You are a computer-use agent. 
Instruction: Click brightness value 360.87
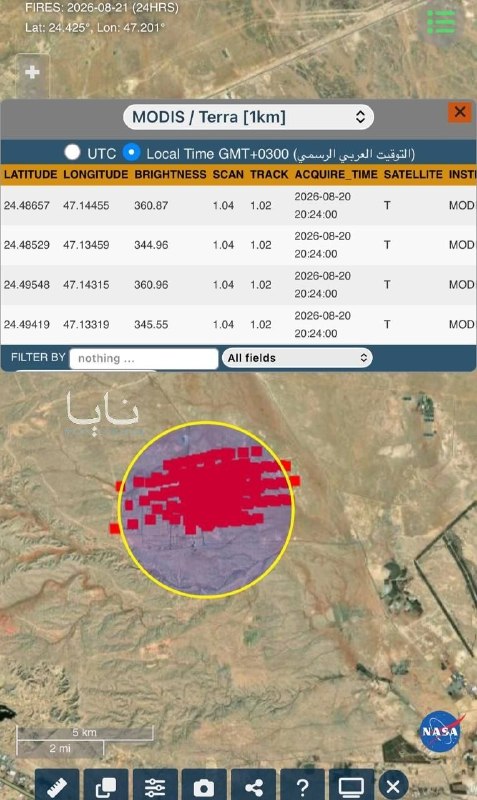point(151,206)
